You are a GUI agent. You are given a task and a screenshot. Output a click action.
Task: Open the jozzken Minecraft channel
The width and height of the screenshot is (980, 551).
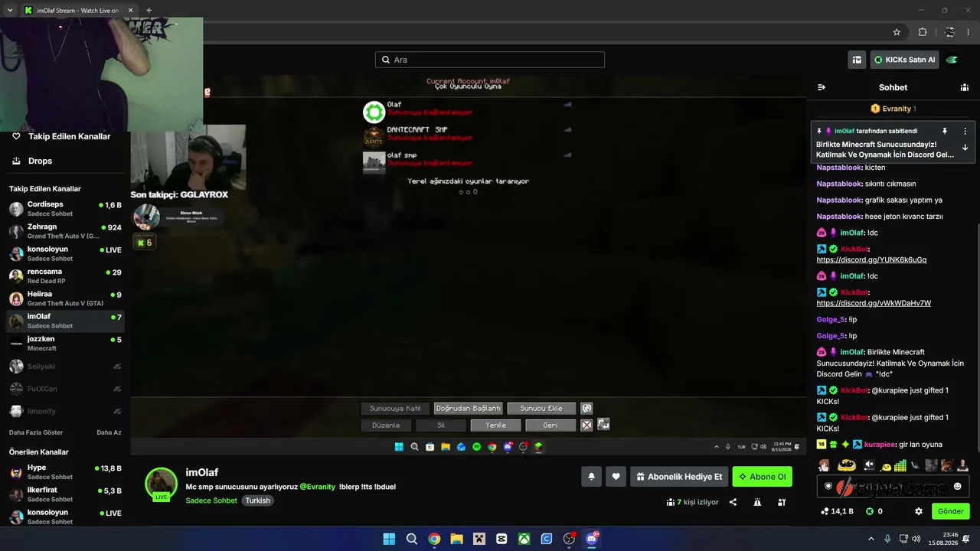65,344
